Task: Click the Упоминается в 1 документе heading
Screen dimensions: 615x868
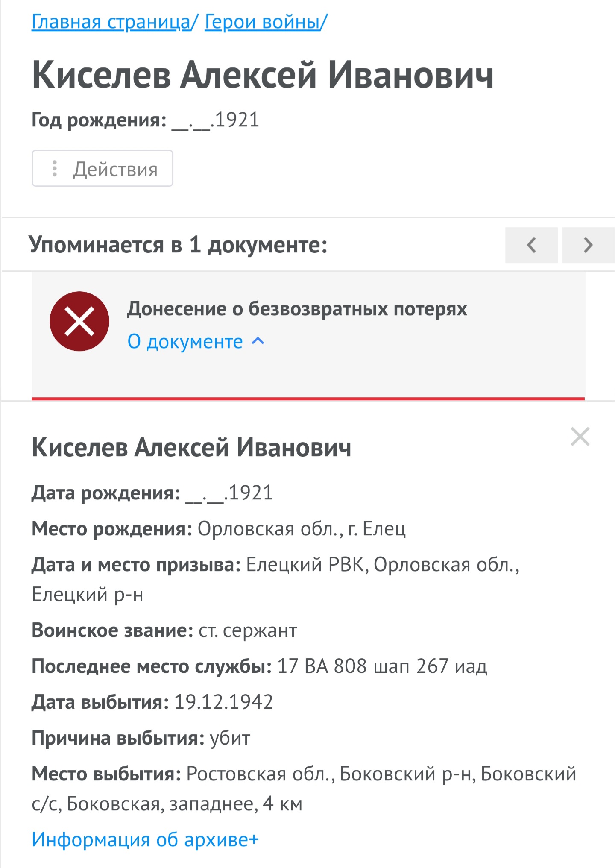Action: [x=178, y=245]
